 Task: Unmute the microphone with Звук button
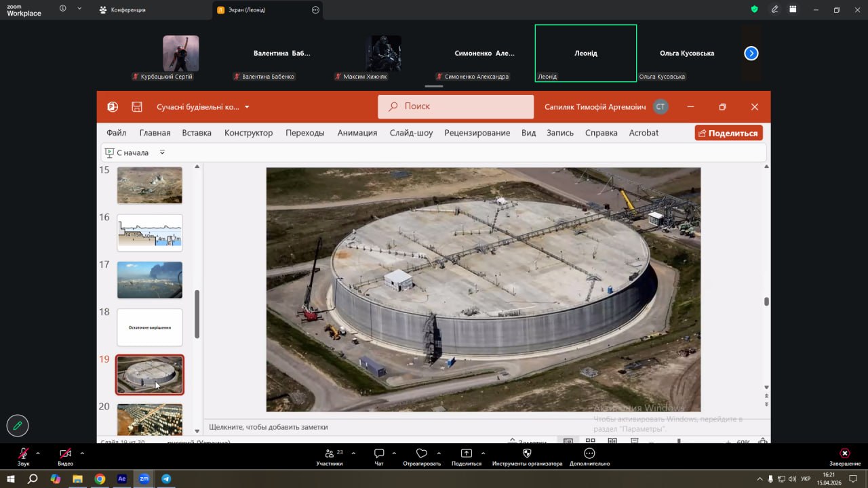[24, 453]
